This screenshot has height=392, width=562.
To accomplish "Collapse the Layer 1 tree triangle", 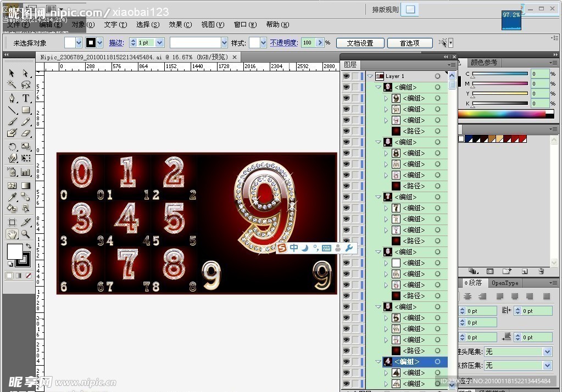I will coord(370,76).
